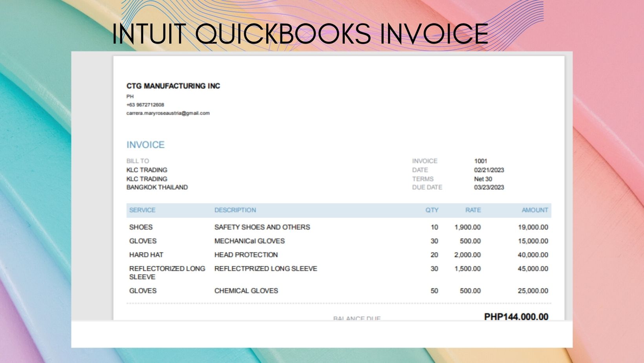Select the "REFLECTORIZED LONG SLEEVE" service cell

pyautogui.click(x=167, y=273)
